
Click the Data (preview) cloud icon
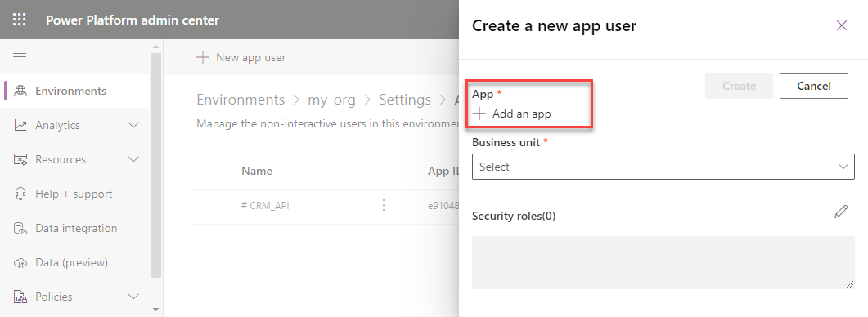click(x=20, y=263)
